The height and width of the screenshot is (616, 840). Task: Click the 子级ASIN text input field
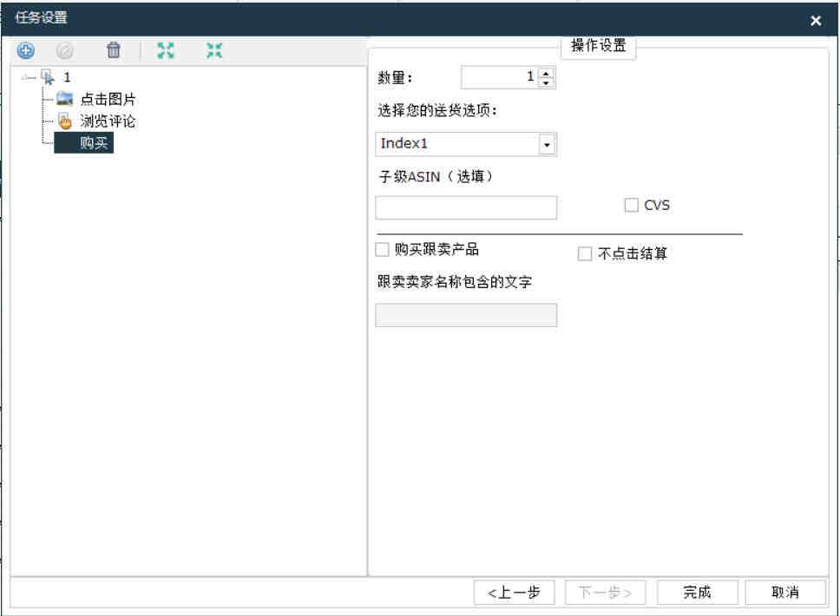466,208
